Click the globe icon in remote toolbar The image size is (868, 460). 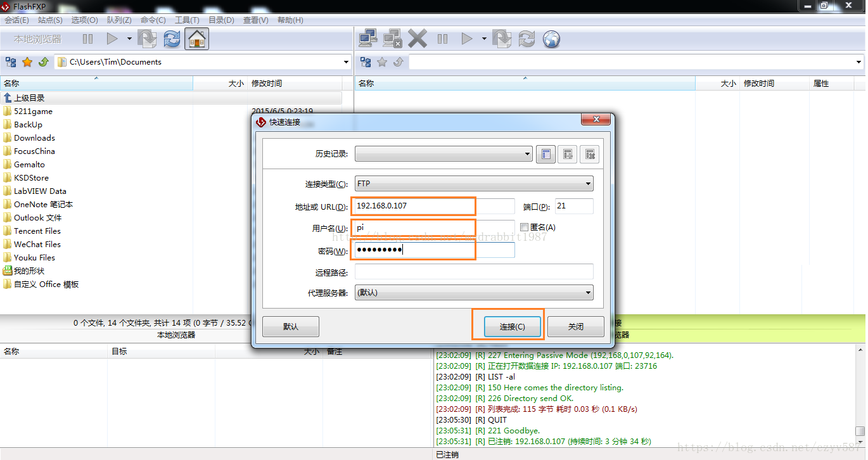pyautogui.click(x=552, y=39)
